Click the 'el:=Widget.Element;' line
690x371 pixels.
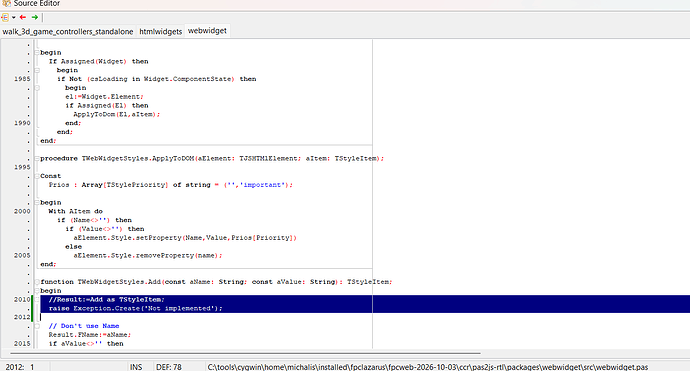(x=104, y=97)
